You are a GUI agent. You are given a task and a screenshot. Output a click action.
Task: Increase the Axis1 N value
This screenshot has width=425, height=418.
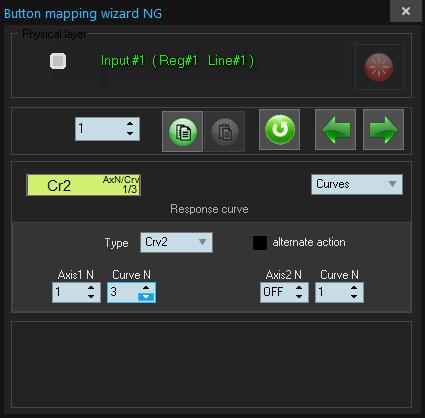[91, 288]
